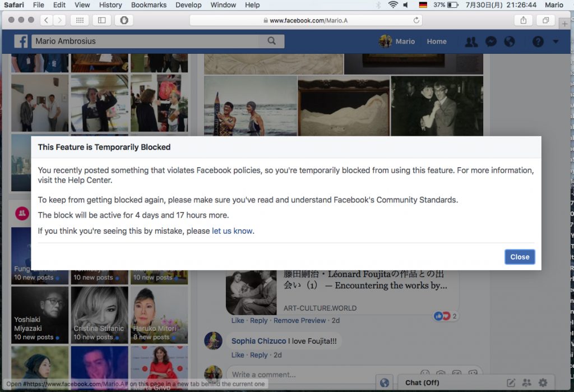The height and width of the screenshot is (392, 574).
Task: Reply to Sophia Chizuco's comment
Action: (259, 355)
